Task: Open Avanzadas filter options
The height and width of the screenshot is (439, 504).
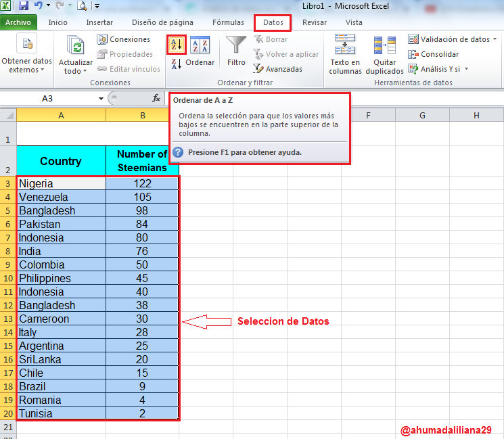Action: coord(278,69)
